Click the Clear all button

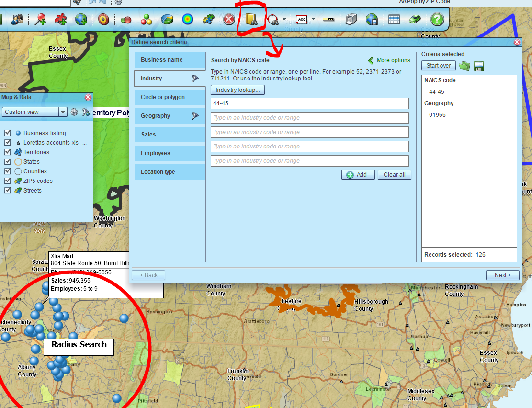pos(394,175)
